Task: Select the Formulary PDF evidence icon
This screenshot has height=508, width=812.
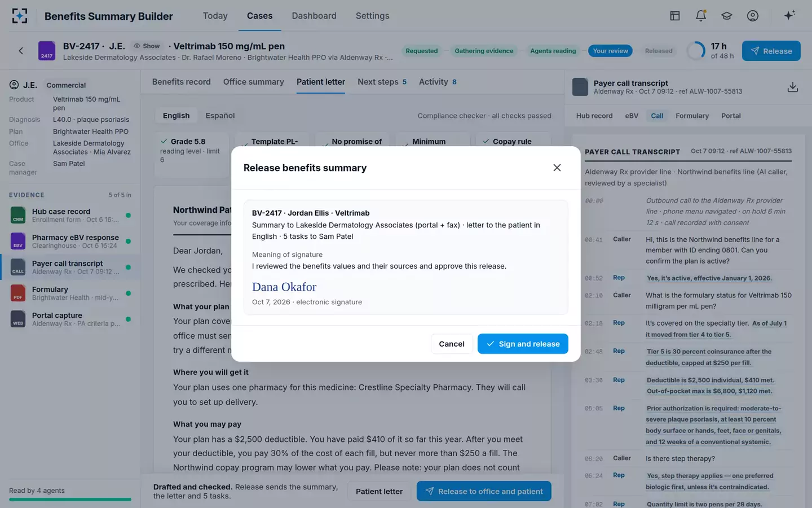Action: coord(18,293)
